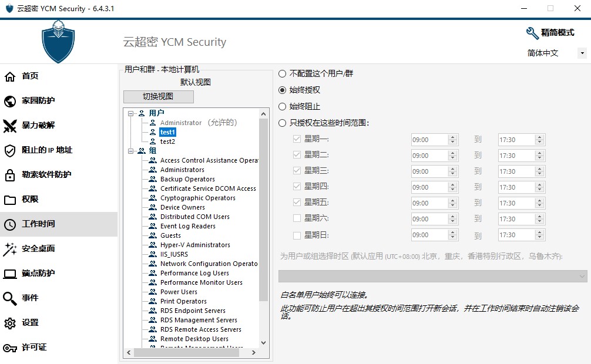Click the group icon beside Guests
The height and width of the screenshot is (364, 591).
tap(153, 235)
